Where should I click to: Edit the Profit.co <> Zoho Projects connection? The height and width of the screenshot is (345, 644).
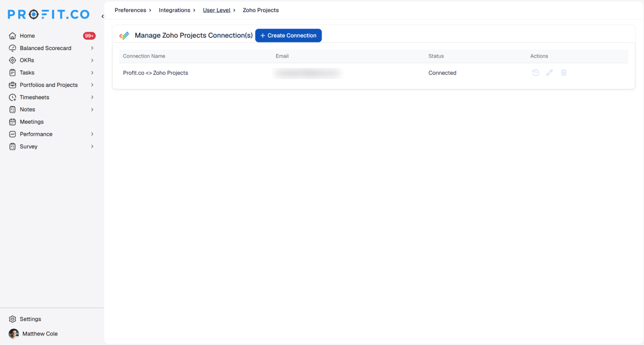[550, 73]
